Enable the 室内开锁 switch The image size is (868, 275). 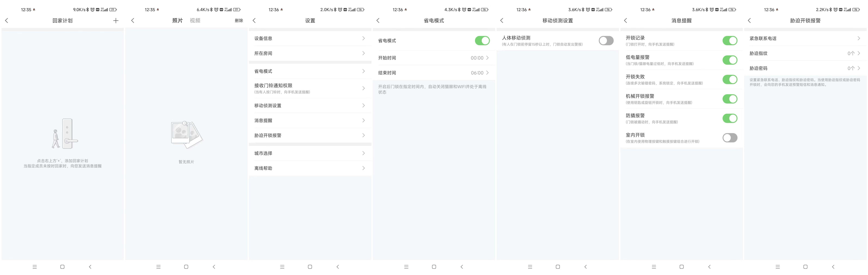point(730,138)
